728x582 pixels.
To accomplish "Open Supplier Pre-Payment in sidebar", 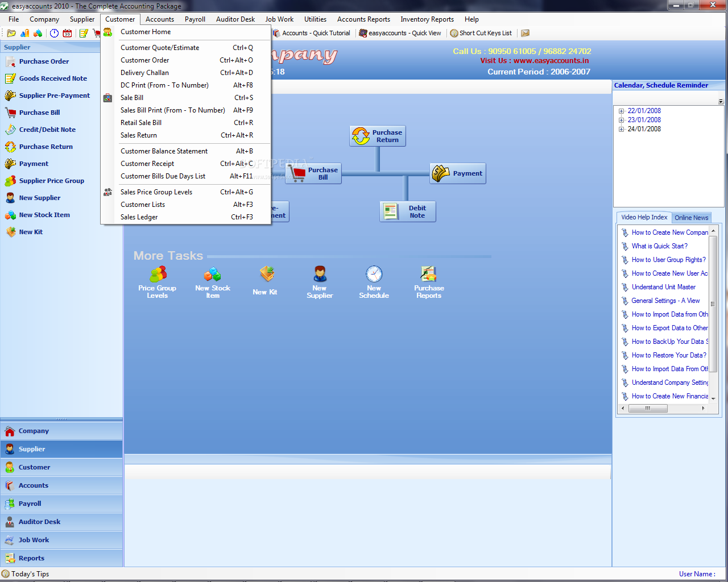I will (x=54, y=95).
